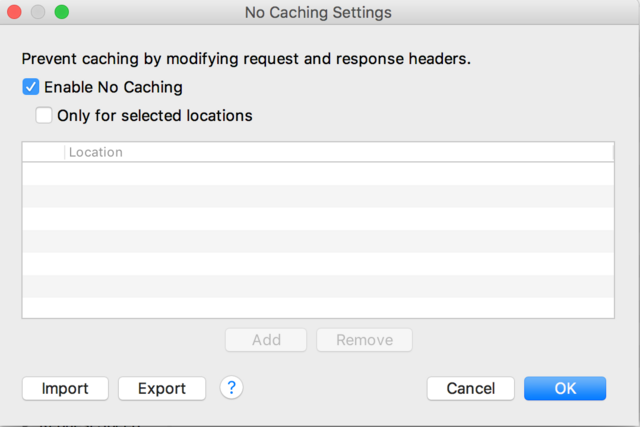The height and width of the screenshot is (427, 640).
Task: Click the Add location button
Action: [266, 340]
